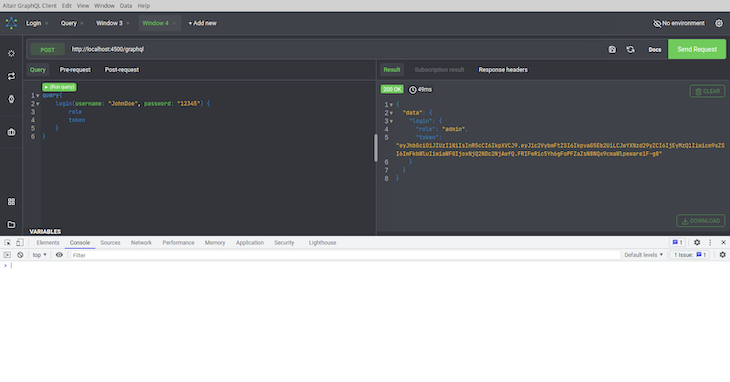The image size is (730, 382).
Task: Switch to the Query window tab
Action: 68,23
